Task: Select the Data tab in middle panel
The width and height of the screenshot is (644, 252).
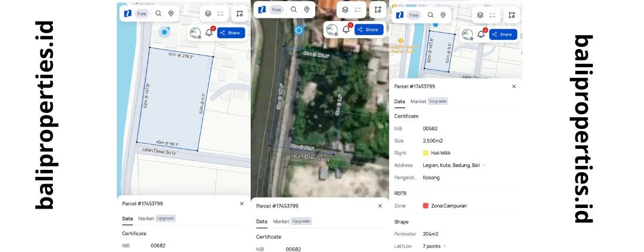Action: (x=261, y=222)
